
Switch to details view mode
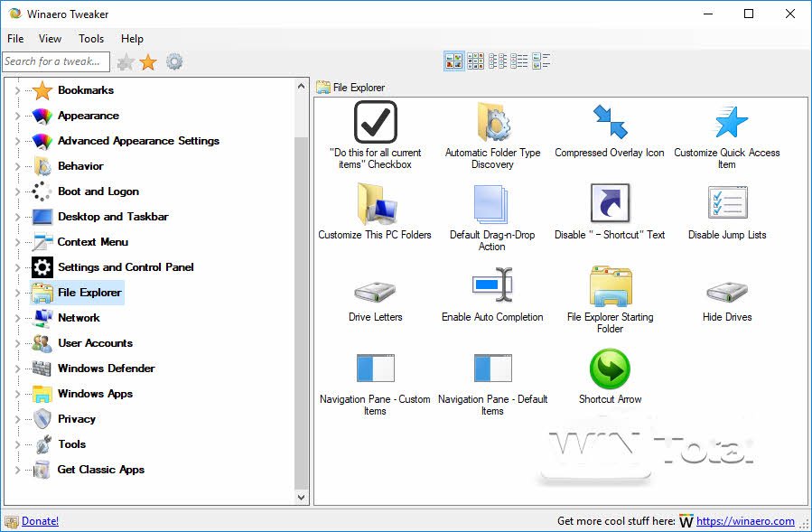[x=518, y=61]
